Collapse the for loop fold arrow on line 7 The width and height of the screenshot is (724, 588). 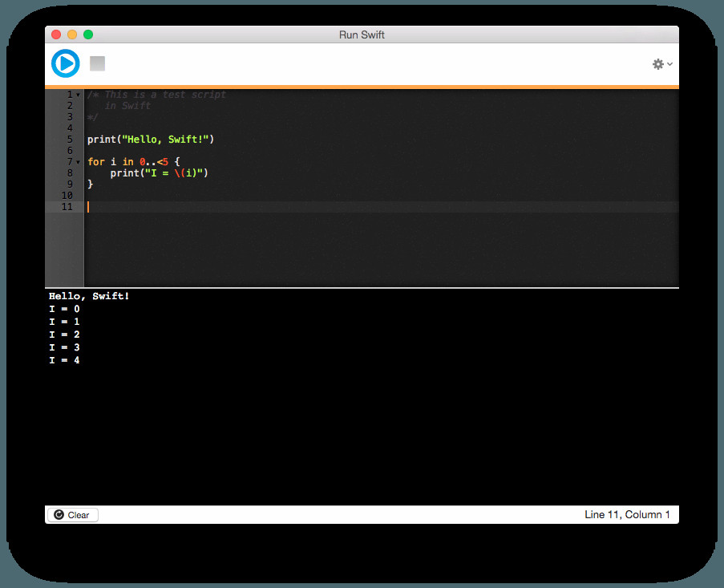(78, 162)
